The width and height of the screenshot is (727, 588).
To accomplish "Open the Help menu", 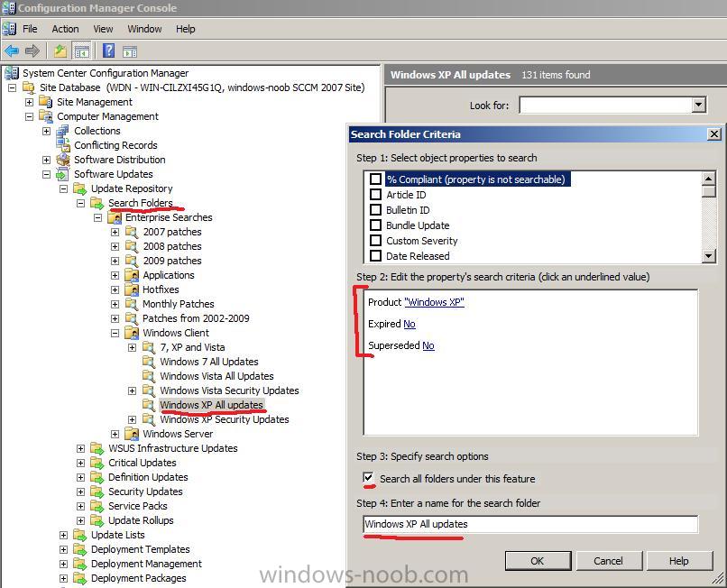I will [x=186, y=29].
